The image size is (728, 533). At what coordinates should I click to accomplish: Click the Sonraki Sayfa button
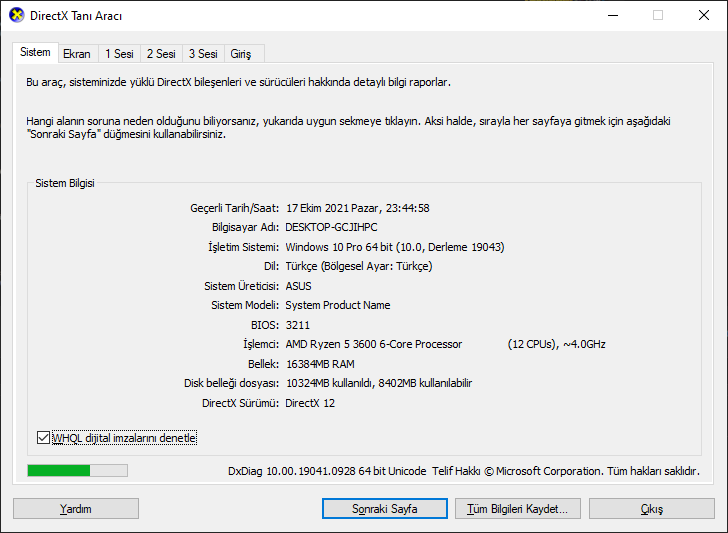click(x=385, y=509)
